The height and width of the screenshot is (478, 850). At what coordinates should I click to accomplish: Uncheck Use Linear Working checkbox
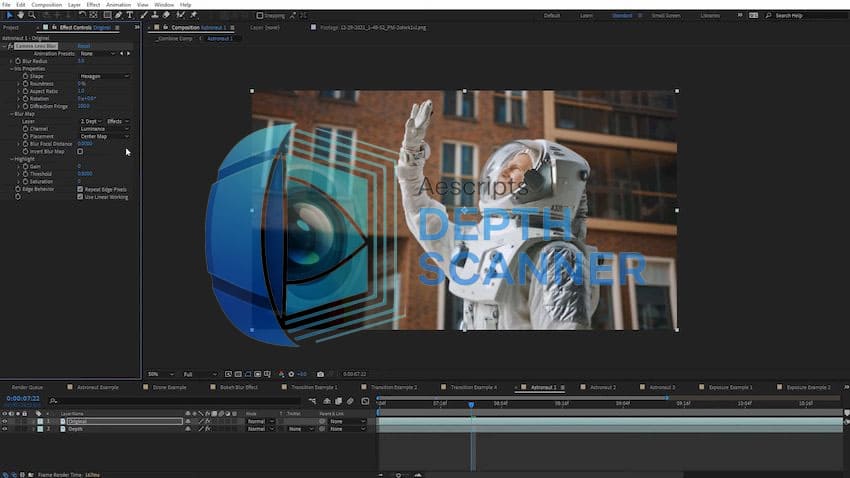(x=80, y=197)
